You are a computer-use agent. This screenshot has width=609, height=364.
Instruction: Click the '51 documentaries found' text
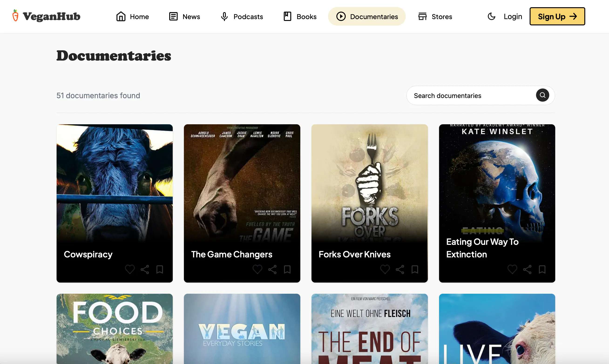pyautogui.click(x=98, y=95)
